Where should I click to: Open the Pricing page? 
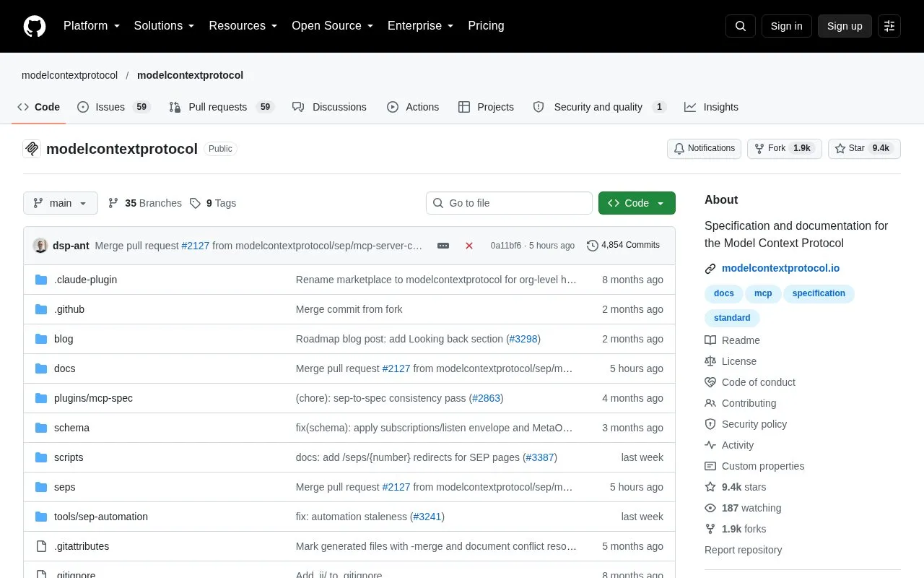point(486,26)
